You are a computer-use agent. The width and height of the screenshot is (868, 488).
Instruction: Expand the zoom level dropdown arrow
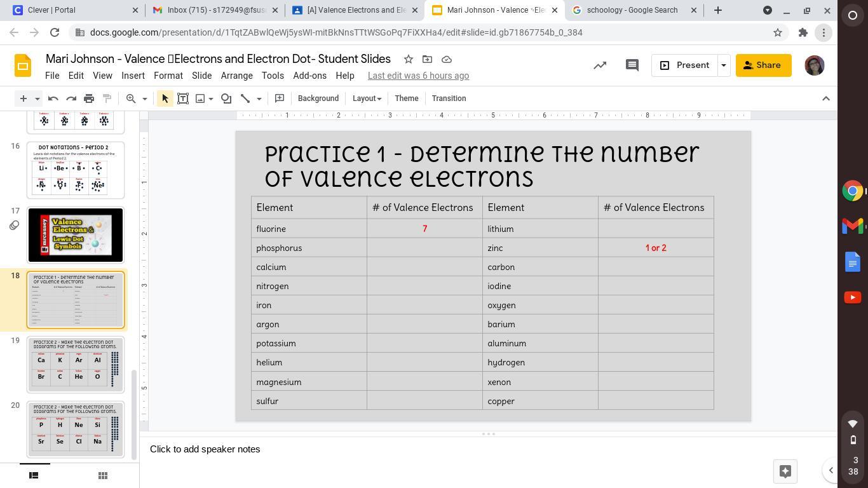(144, 98)
